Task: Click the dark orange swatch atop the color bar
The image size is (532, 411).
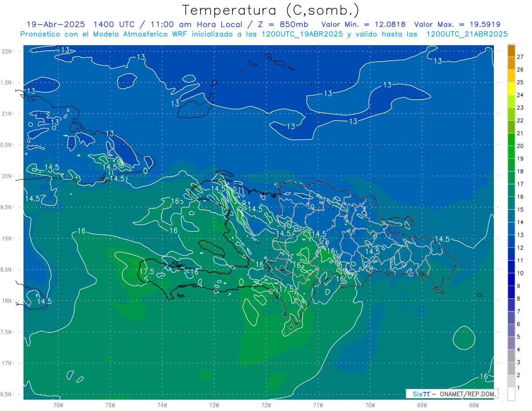Action: click(x=511, y=51)
